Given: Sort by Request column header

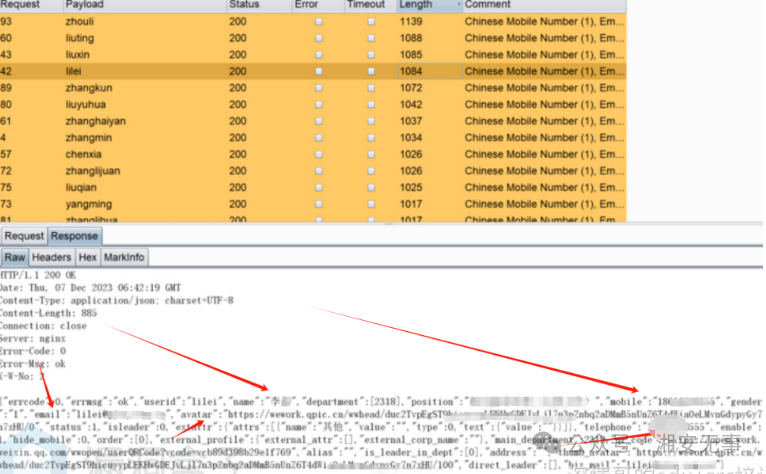Looking at the screenshot, I should 31,5.
